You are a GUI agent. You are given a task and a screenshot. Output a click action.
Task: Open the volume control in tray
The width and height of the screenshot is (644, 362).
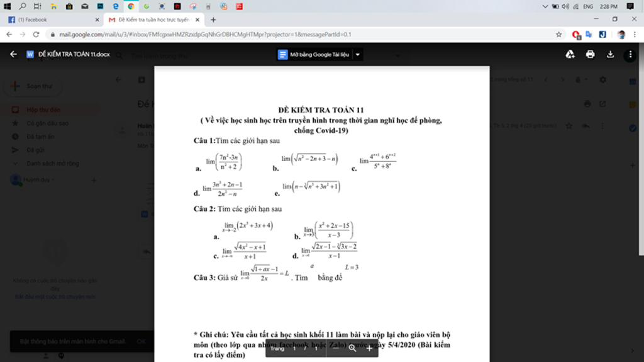565,6
